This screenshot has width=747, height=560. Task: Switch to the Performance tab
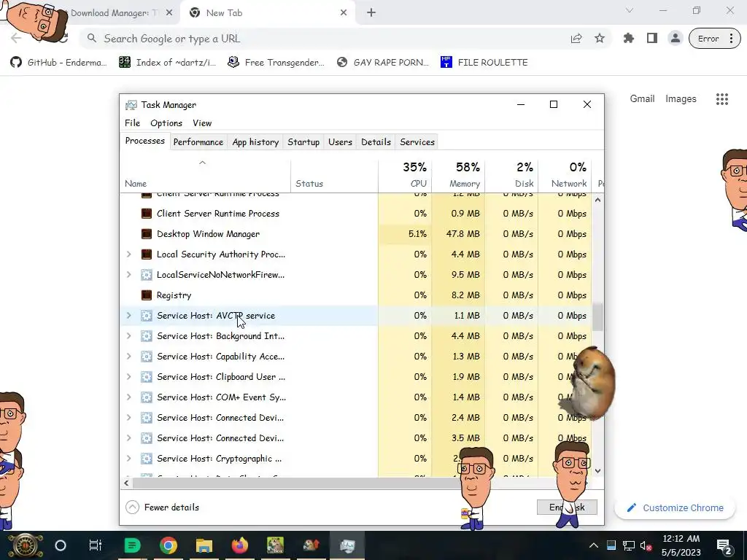198,142
